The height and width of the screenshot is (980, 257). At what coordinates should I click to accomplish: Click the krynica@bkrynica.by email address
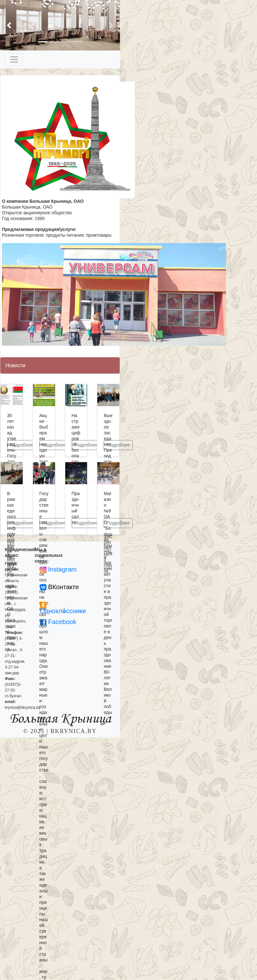click(x=22, y=707)
